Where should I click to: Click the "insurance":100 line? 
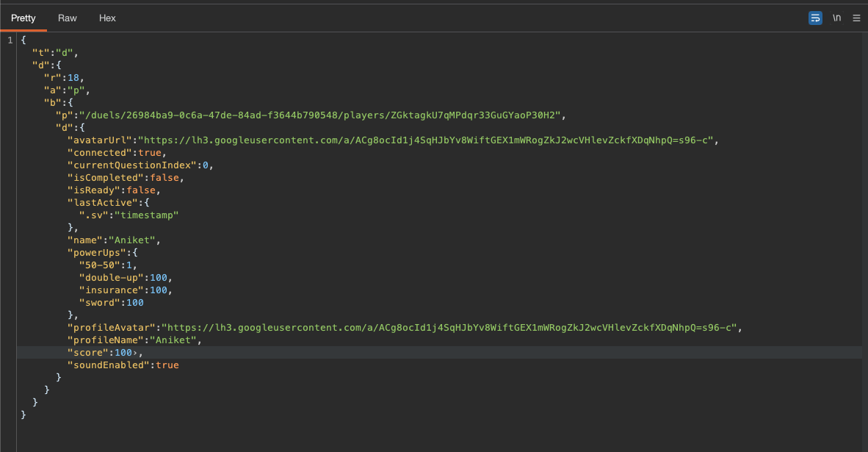click(x=126, y=290)
